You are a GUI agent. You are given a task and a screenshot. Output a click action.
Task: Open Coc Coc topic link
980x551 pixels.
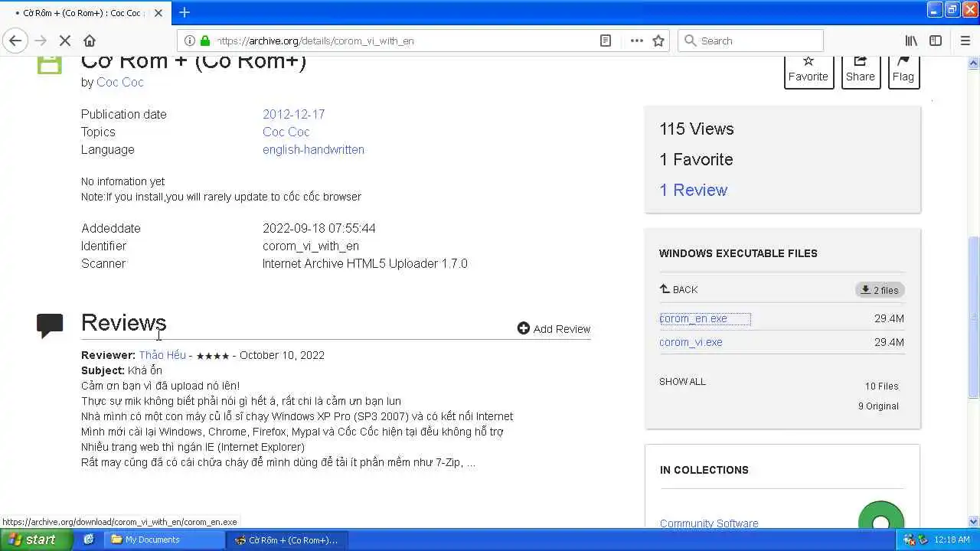(286, 132)
